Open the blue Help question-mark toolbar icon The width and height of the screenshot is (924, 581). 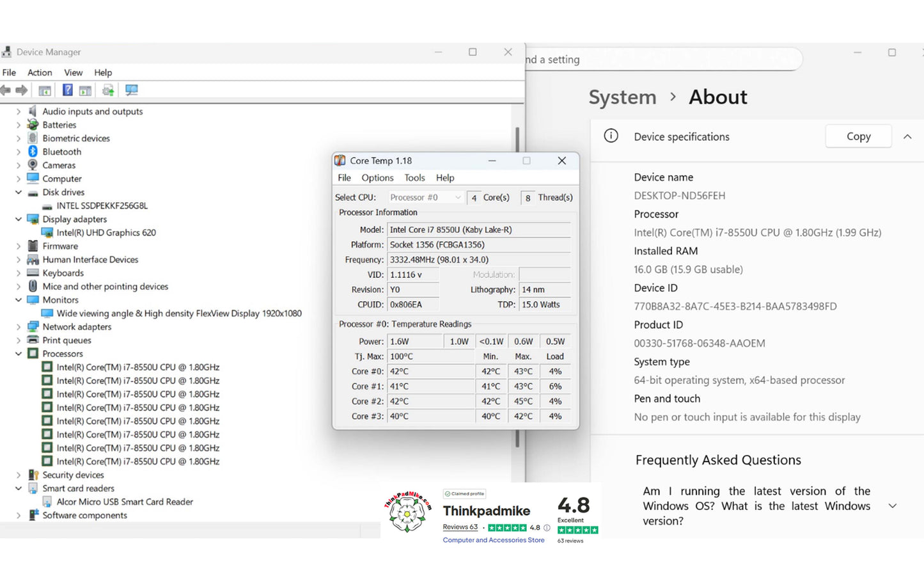pyautogui.click(x=67, y=90)
